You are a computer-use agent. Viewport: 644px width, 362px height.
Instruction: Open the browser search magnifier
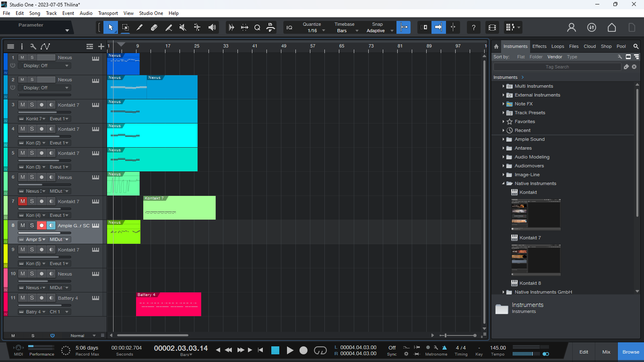[636, 46]
